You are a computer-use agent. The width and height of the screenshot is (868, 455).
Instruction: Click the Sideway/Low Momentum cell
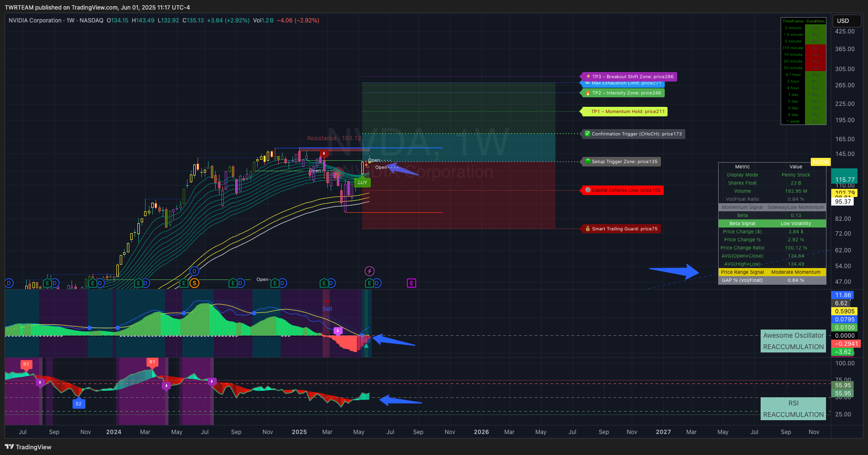coord(795,207)
